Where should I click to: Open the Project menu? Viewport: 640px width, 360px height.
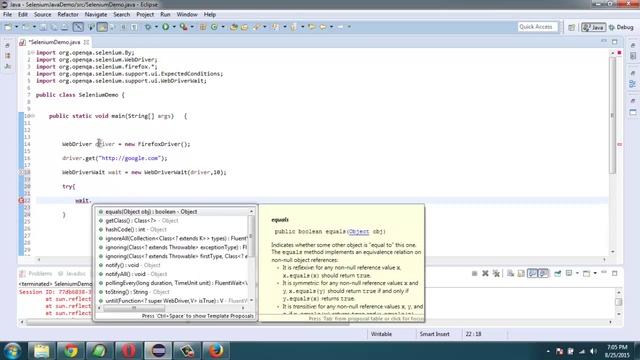(x=145, y=14)
